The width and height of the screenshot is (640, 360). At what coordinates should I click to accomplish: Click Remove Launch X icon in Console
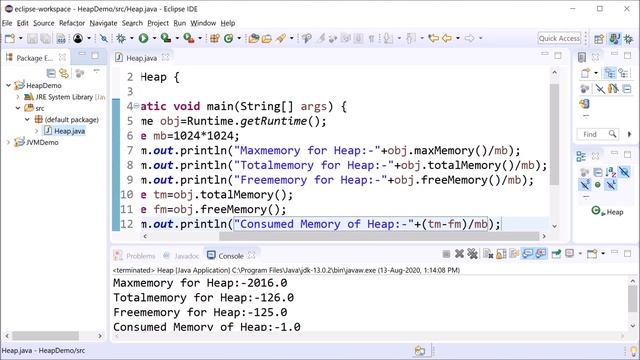click(x=459, y=254)
